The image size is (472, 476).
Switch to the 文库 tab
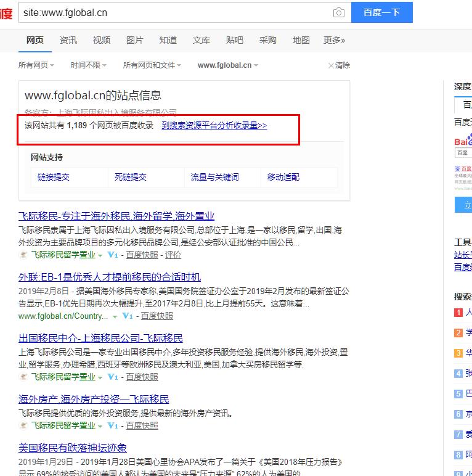pos(201,40)
